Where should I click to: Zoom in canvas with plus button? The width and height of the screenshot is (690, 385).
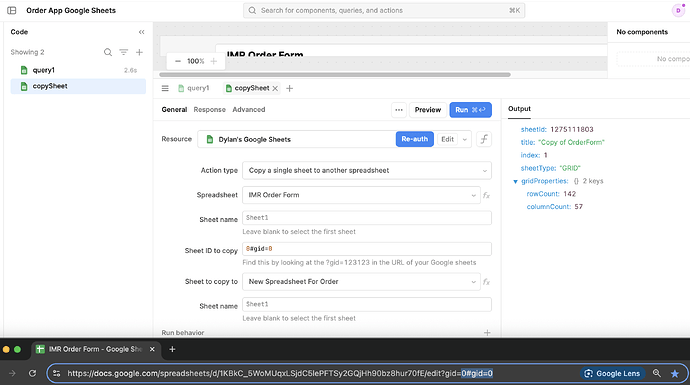click(x=213, y=61)
